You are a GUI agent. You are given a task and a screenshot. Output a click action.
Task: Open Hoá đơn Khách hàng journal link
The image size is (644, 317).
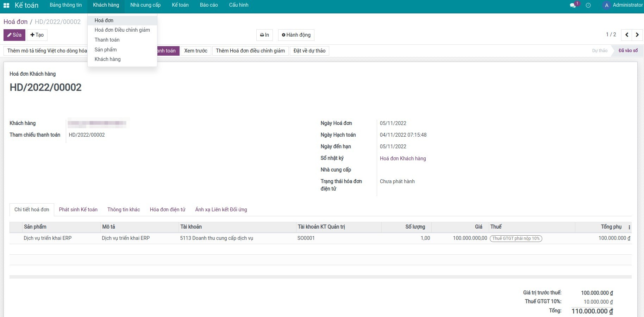click(403, 158)
